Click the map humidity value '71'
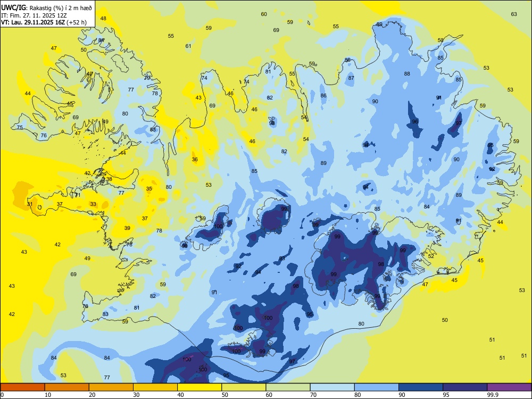The height and width of the screenshot is (399, 532). coord(77,195)
